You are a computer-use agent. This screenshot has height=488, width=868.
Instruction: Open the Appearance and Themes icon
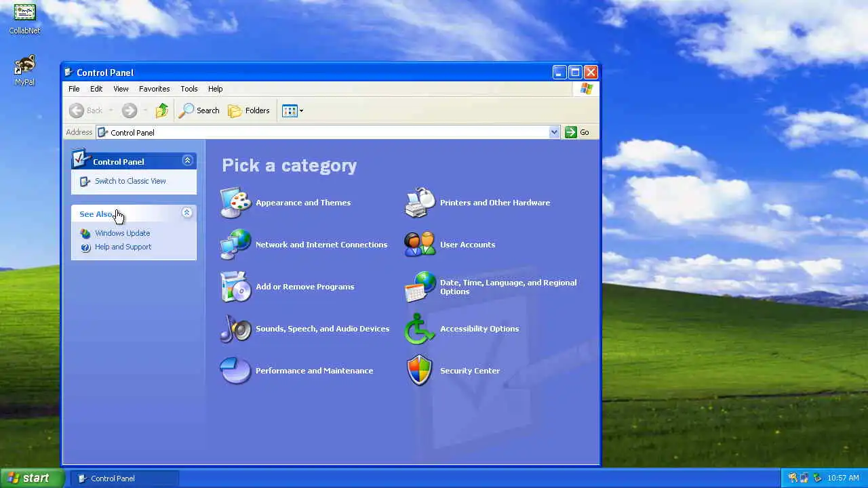(x=235, y=203)
